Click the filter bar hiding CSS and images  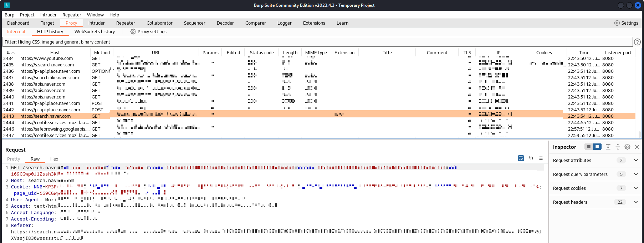tap(317, 42)
